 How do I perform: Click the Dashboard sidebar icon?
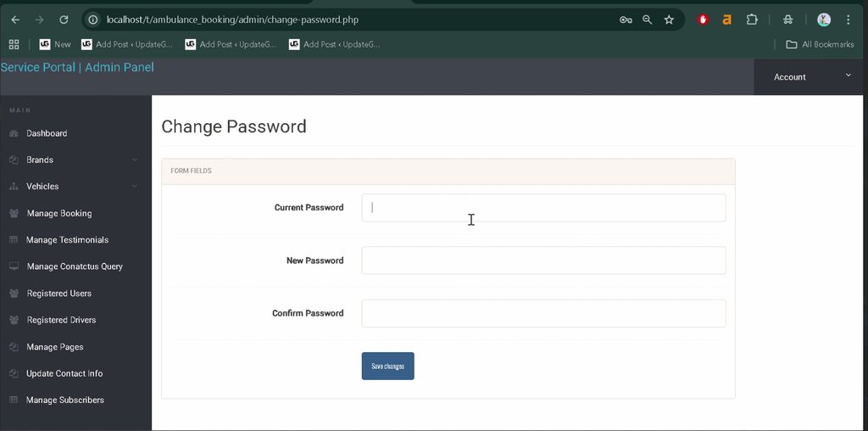[14, 133]
